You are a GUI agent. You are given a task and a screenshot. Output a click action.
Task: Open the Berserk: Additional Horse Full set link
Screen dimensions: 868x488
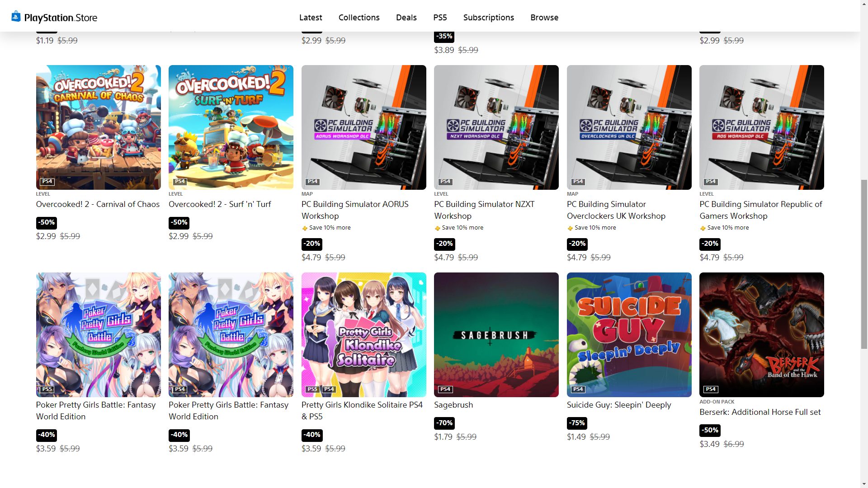point(760,412)
